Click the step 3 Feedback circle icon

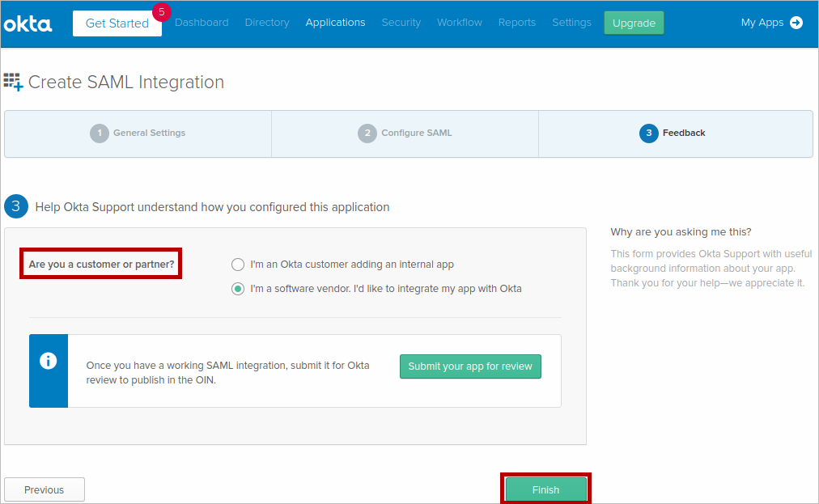(648, 133)
